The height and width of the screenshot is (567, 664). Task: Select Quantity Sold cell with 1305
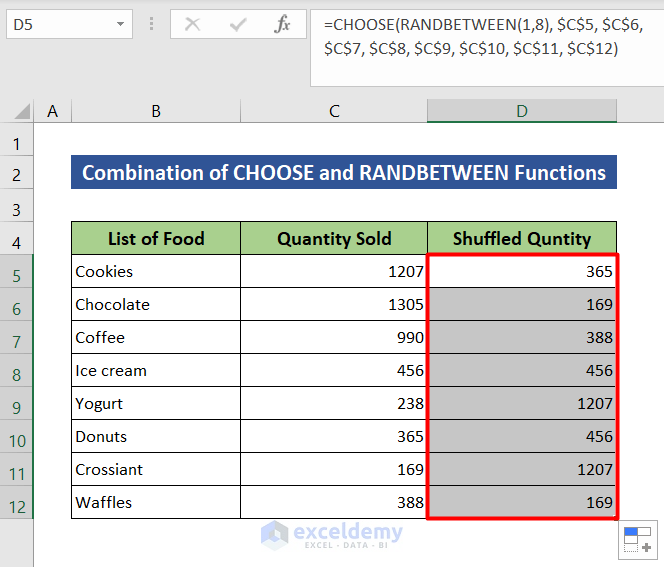coord(334,304)
